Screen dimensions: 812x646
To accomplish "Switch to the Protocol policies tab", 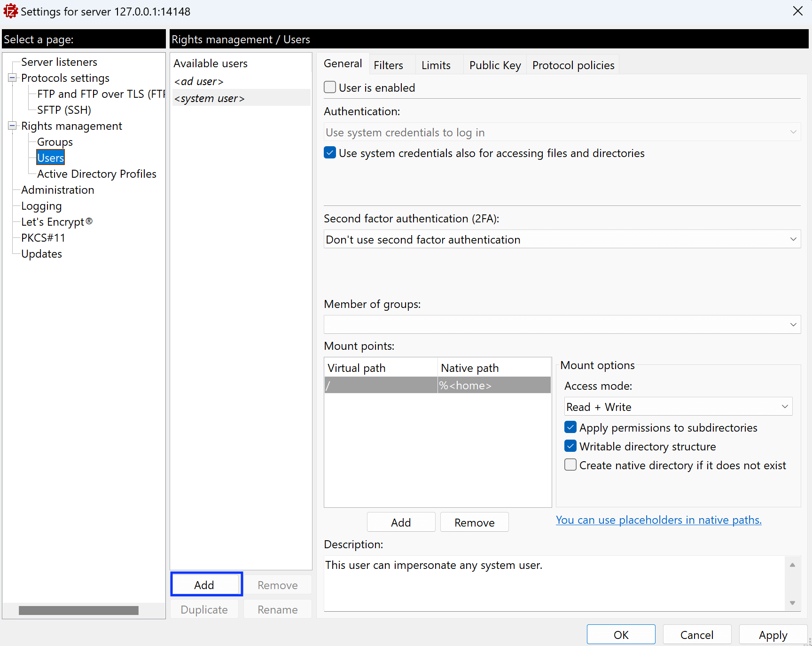I will (573, 65).
